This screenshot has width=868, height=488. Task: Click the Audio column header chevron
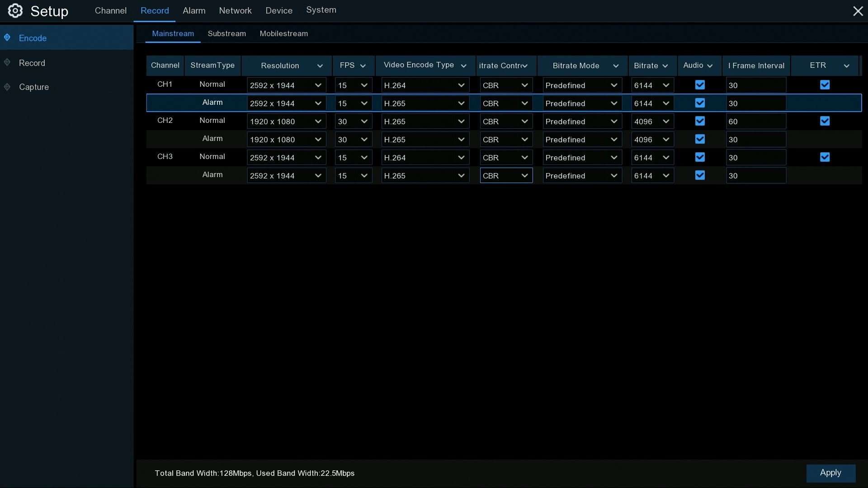(710, 66)
